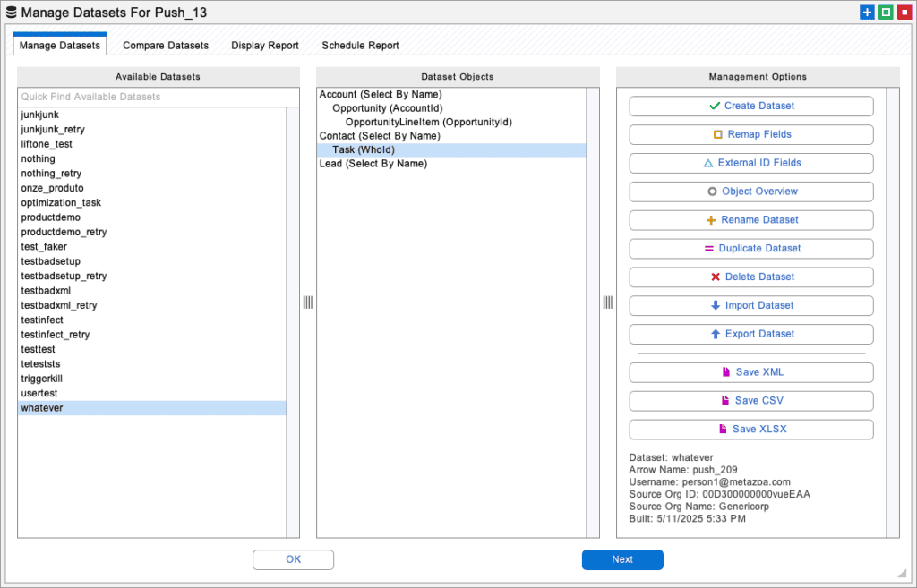Click the blue up arrow on Export Dataset
The height and width of the screenshot is (588, 917).
pos(716,334)
